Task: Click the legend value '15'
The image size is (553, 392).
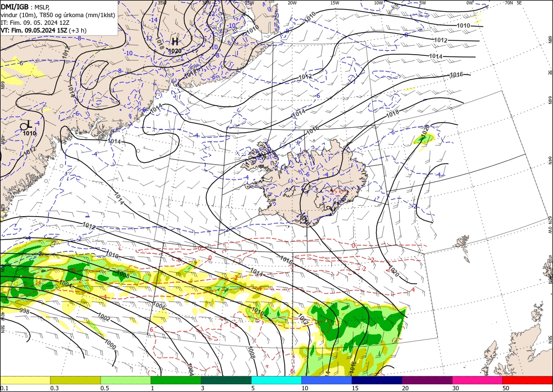Action: pyautogui.click(x=355, y=388)
